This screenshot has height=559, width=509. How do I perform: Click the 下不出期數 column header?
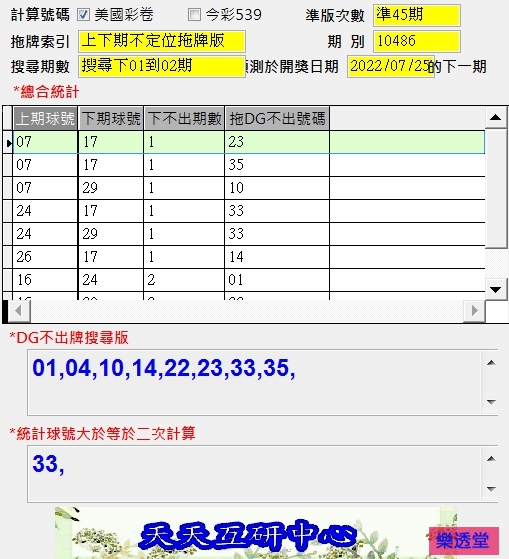tap(184, 118)
